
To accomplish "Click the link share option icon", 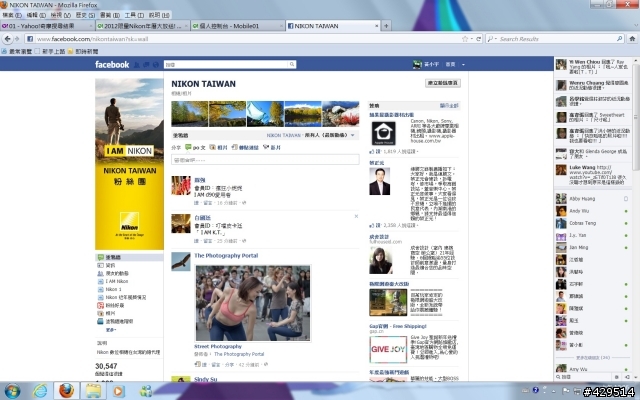I will pyautogui.click(x=234, y=147).
